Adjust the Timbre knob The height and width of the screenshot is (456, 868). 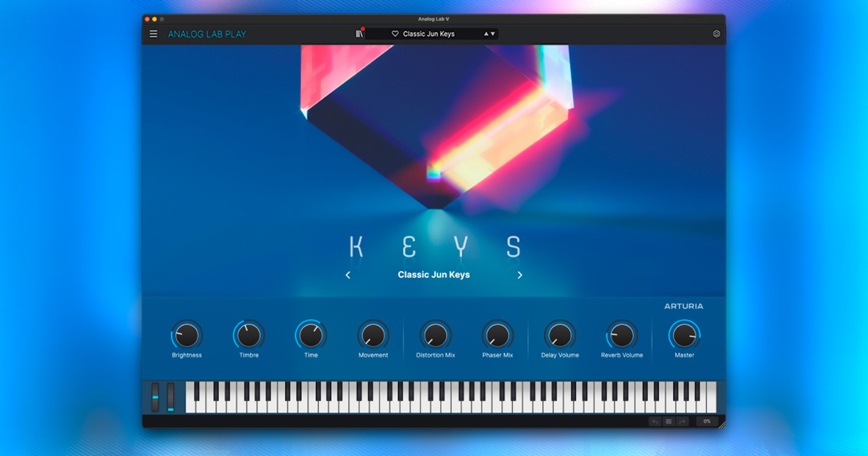click(x=249, y=335)
